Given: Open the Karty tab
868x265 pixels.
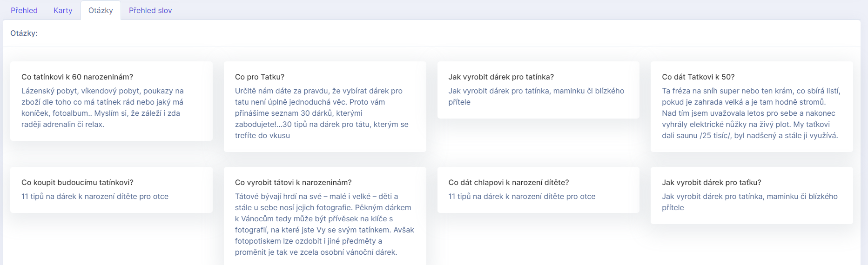Looking at the screenshot, I should (x=63, y=10).
